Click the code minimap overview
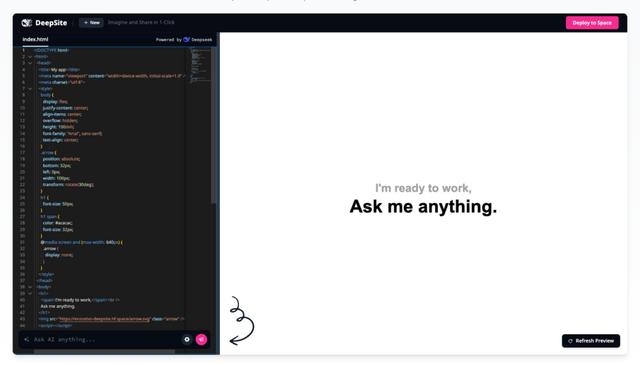The height and width of the screenshot is (365, 640). coord(200,65)
